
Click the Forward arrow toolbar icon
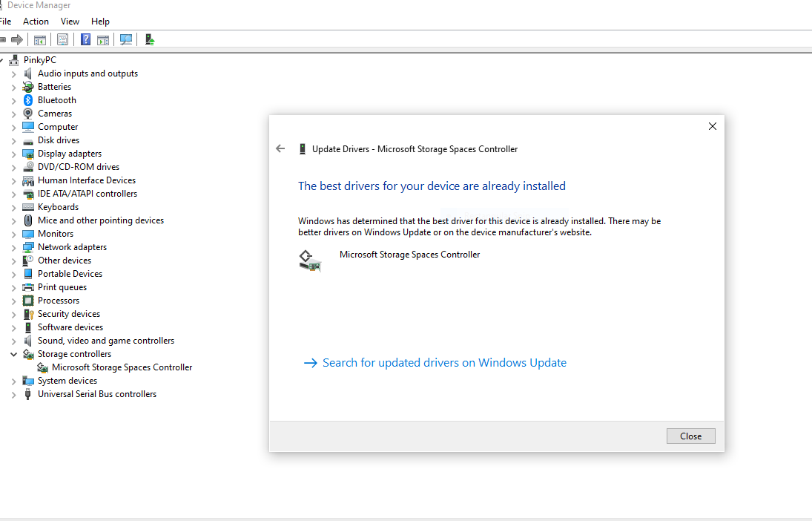pos(17,39)
